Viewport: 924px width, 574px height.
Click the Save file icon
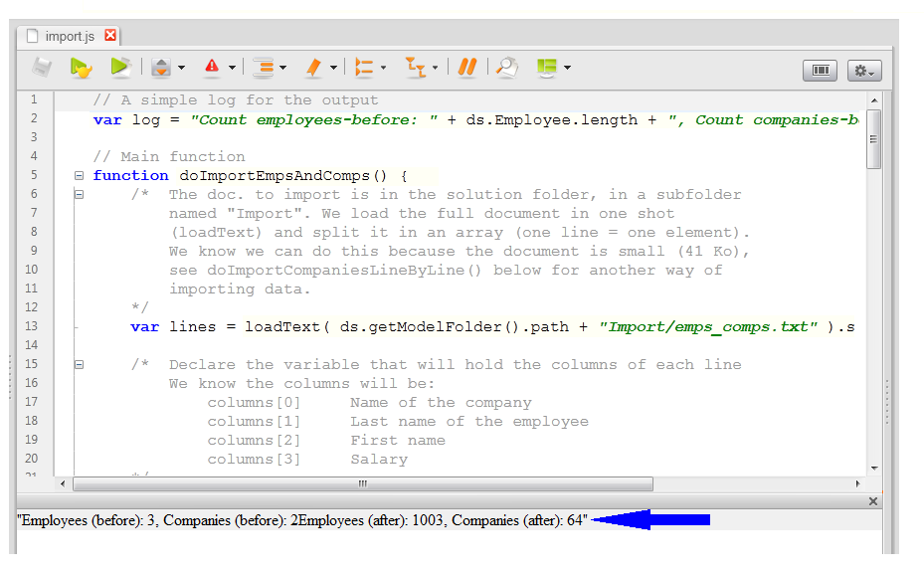[41, 68]
